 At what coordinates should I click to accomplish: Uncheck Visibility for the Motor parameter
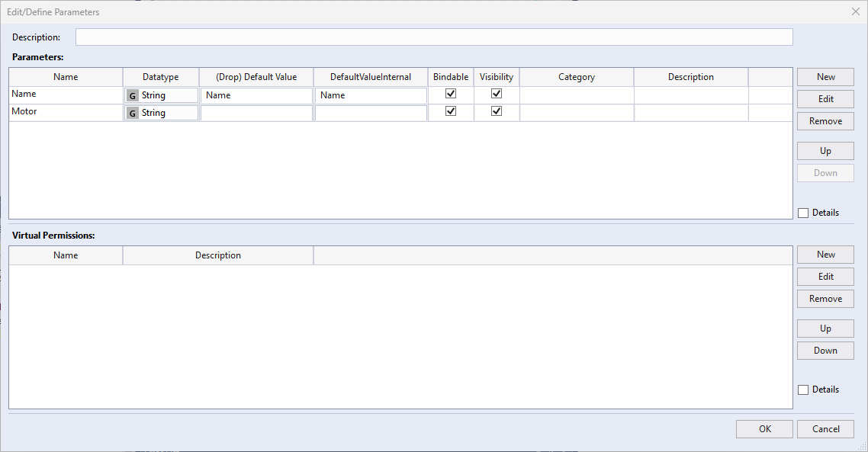click(497, 110)
